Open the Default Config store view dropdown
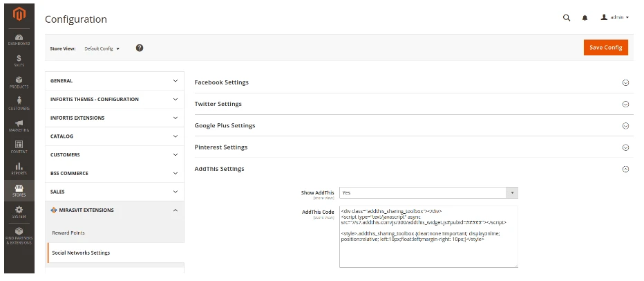Image resolution: width=644 pixels, height=281 pixels. click(x=102, y=48)
